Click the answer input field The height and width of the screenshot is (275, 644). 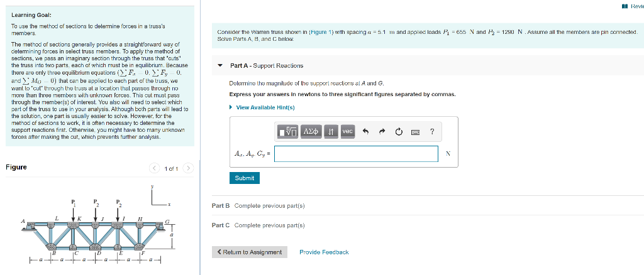point(356,154)
